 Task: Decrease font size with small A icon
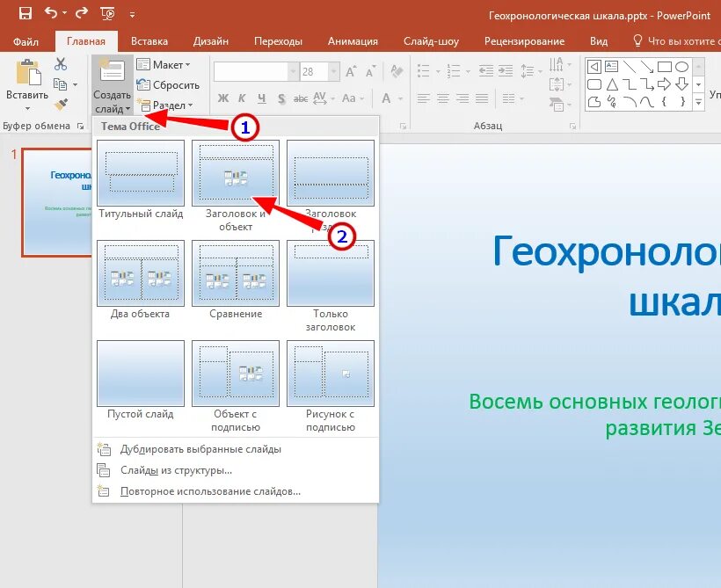369,72
